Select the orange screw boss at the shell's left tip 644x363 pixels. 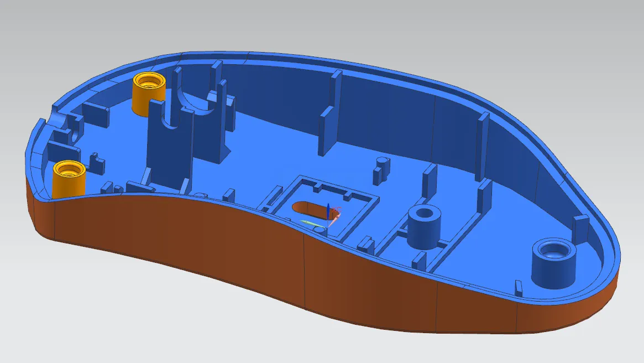pos(69,179)
